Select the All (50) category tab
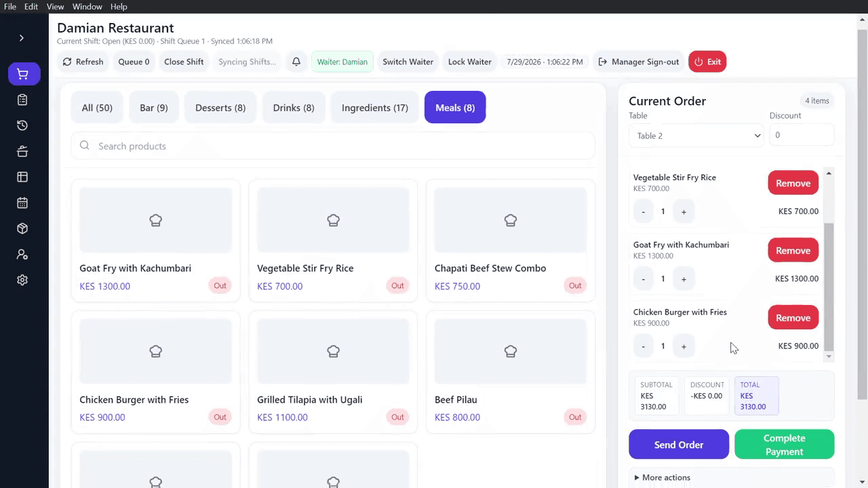 [x=97, y=107]
